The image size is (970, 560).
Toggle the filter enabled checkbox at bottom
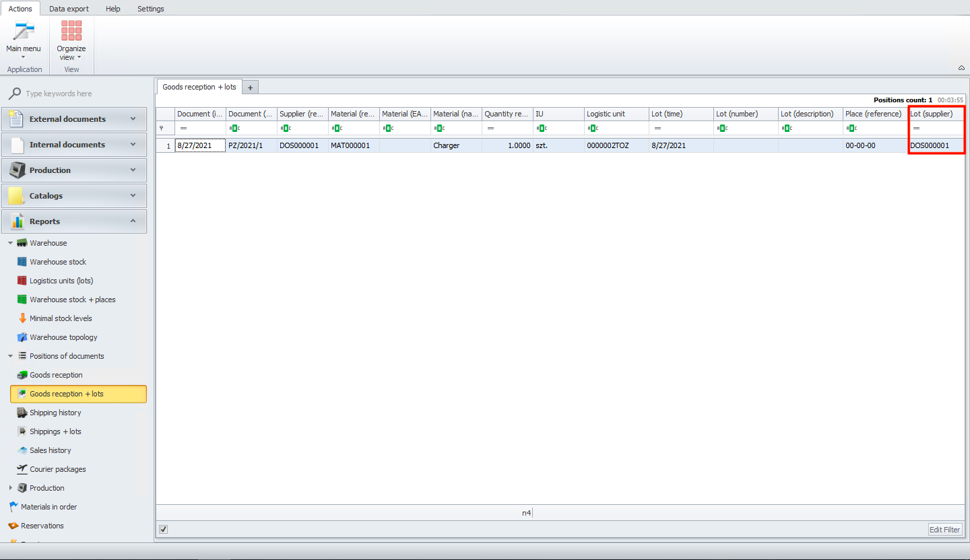[163, 529]
